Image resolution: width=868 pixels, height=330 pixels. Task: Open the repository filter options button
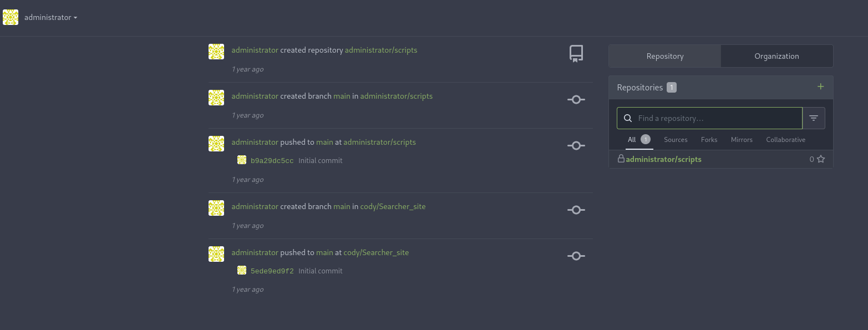(814, 118)
